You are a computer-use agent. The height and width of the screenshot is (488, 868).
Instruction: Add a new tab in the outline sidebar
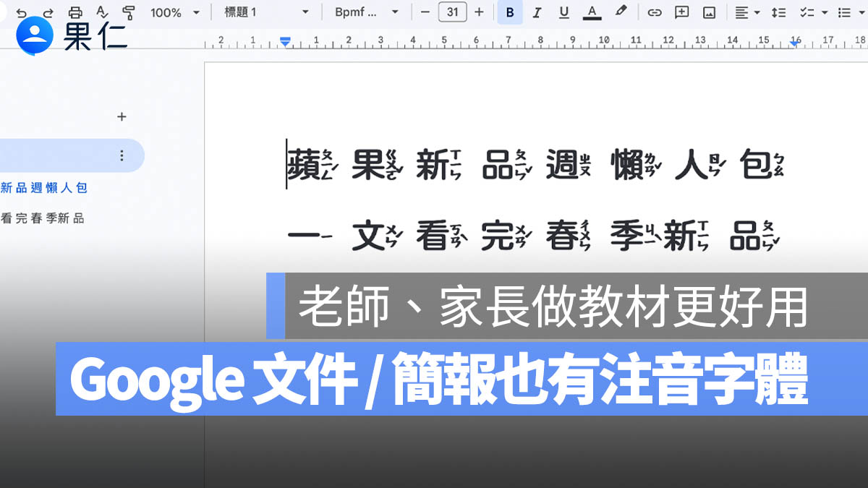(122, 116)
